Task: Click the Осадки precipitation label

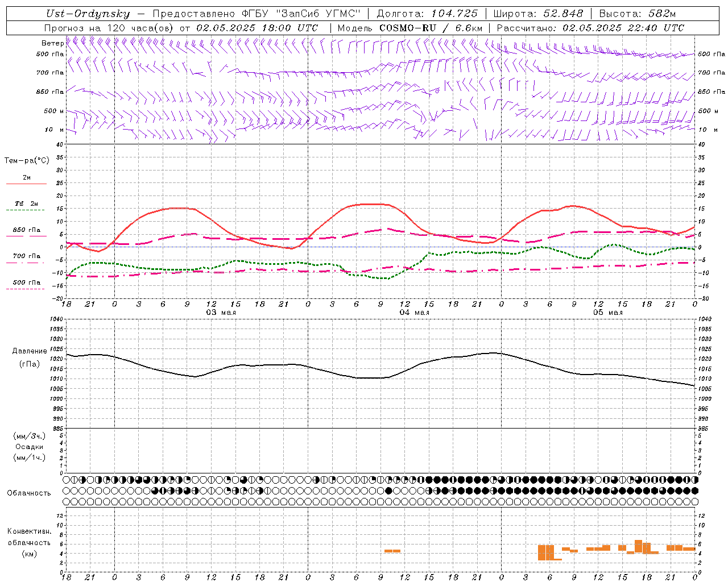Action: pyautogui.click(x=30, y=447)
